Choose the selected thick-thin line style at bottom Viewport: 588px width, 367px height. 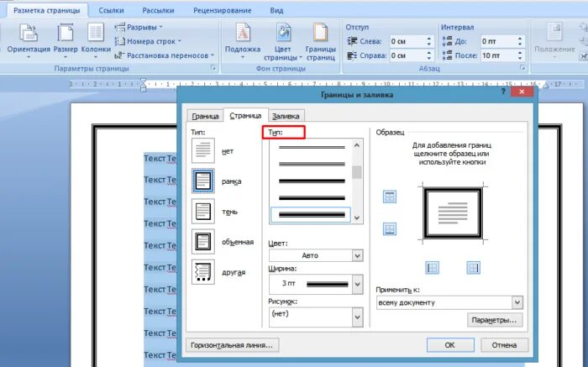coord(311,215)
